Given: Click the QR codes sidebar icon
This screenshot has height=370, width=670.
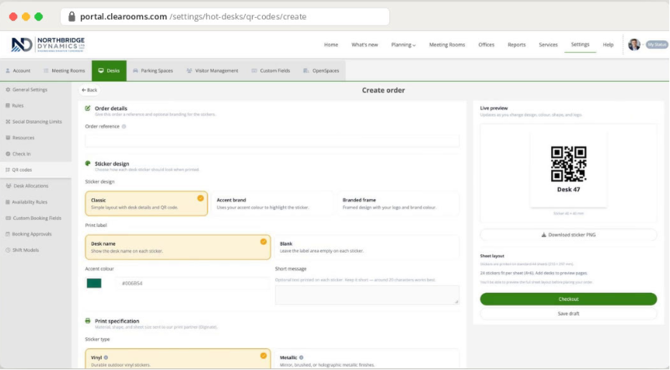Looking at the screenshot, I should (8, 170).
